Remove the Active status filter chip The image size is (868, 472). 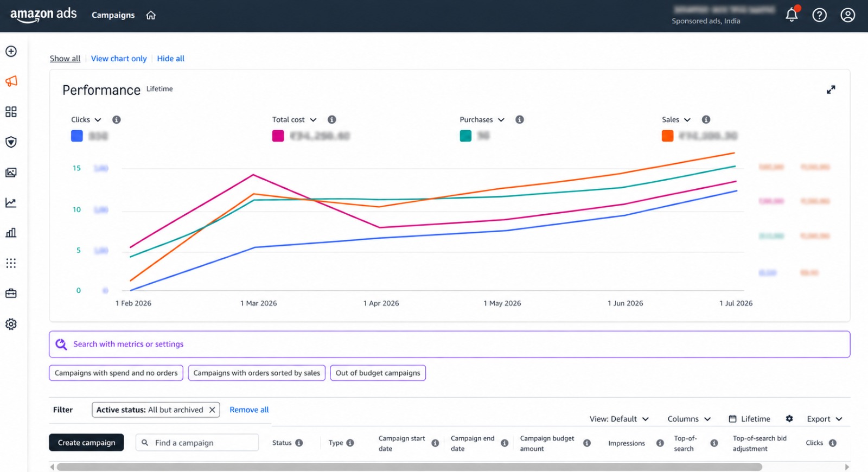212,410
